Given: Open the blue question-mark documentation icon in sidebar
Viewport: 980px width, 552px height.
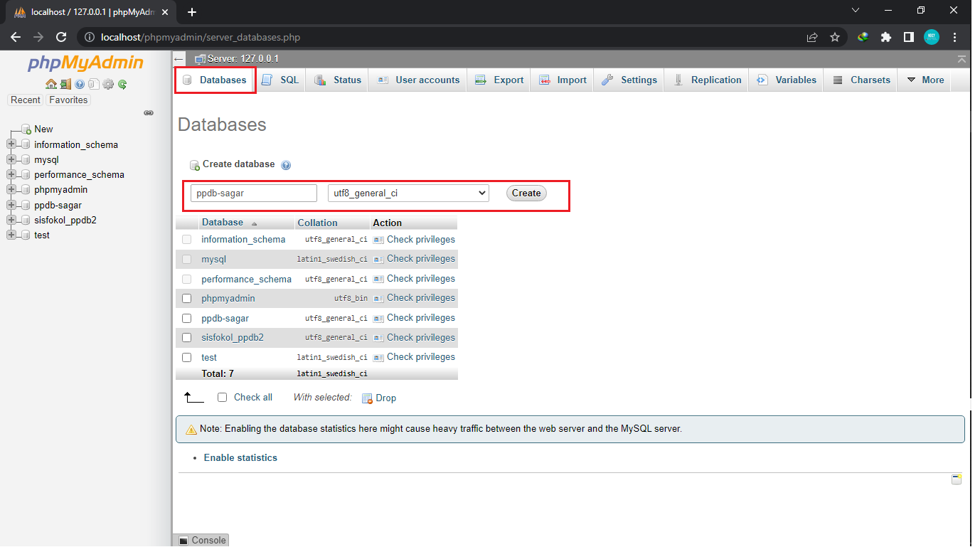Looking at the screenshot, I should click(80, 84).
